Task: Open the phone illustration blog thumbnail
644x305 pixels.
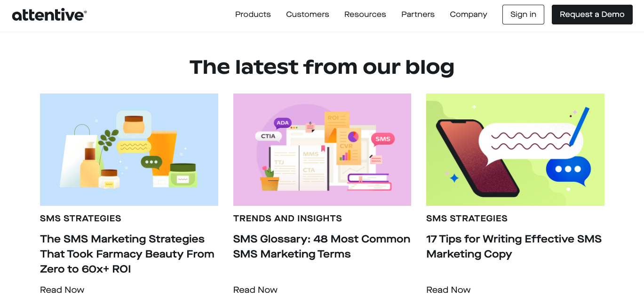Action: point(515,149)
